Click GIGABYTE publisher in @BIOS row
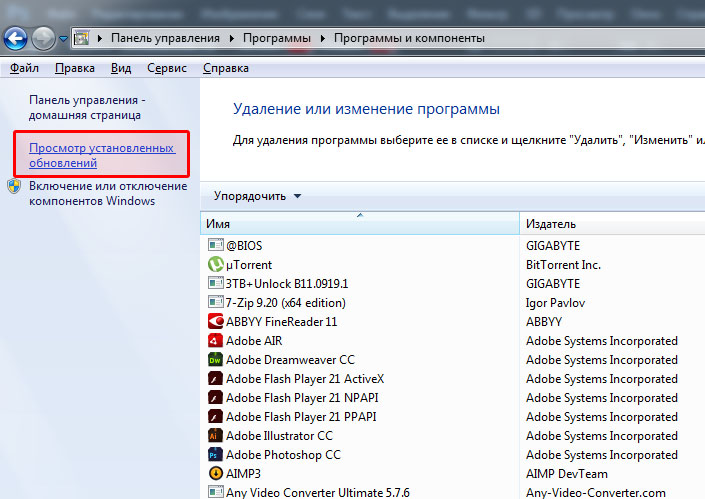The image size is (705, 499). coord(553,245)
